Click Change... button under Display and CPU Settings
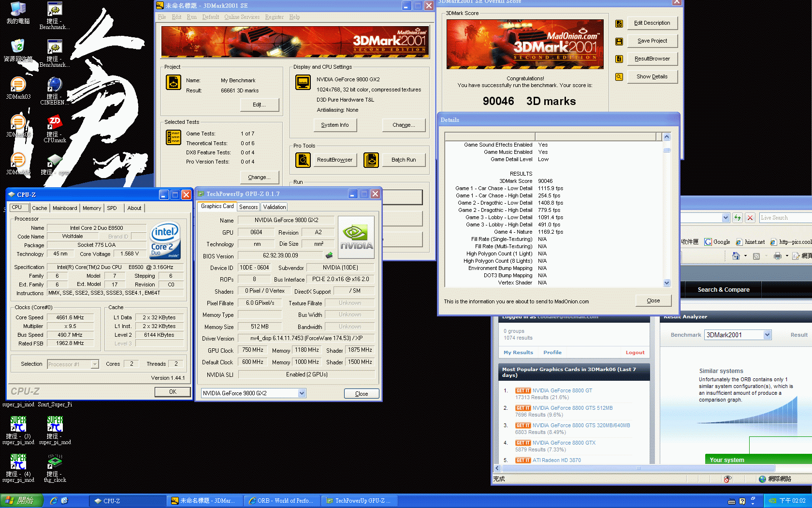 [x=404, y=125]
